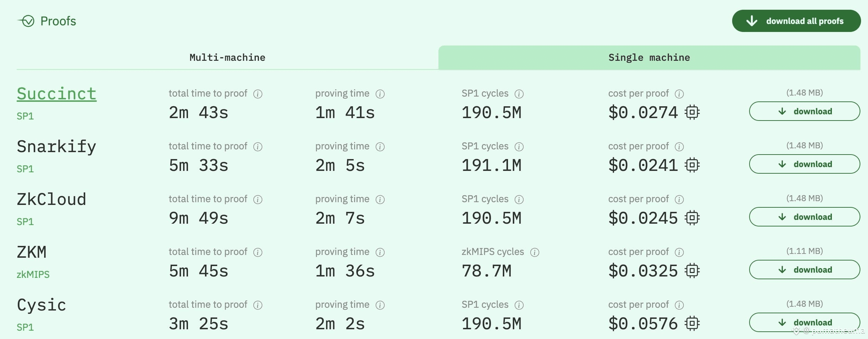The image size is (868, 339).
Task: Click the Proofs checkmark icon in the header
Action: [x=26, y=21]
